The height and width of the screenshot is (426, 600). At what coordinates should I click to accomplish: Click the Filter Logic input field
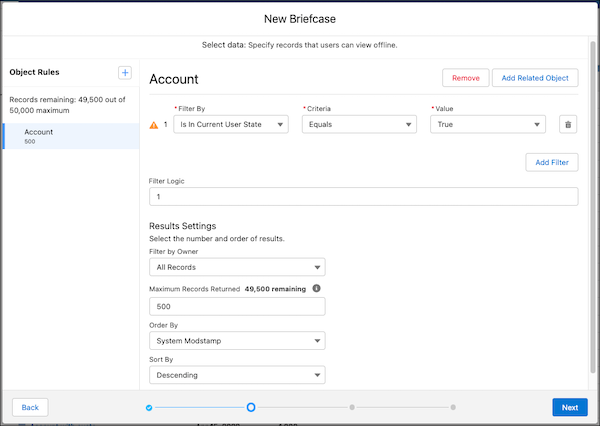pyautogui.click(x=364, y=196)
